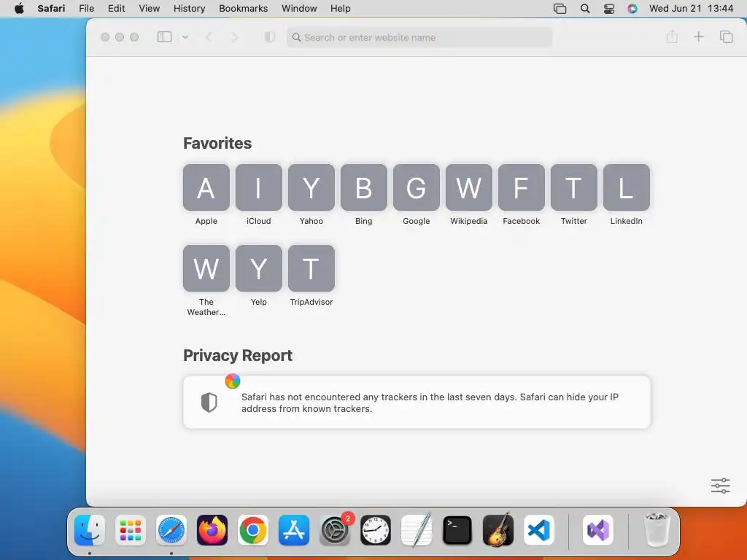Open the Safari menu

point(51,9)
